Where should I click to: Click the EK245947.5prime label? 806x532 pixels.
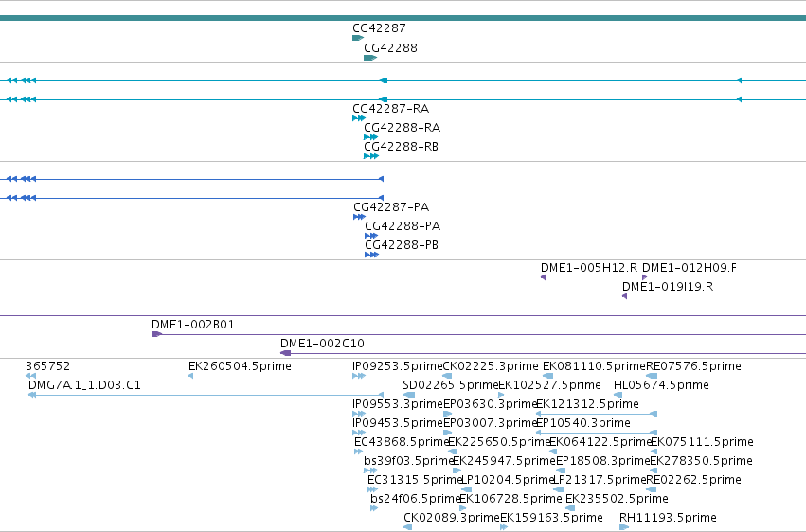click(x=504, y=462)
